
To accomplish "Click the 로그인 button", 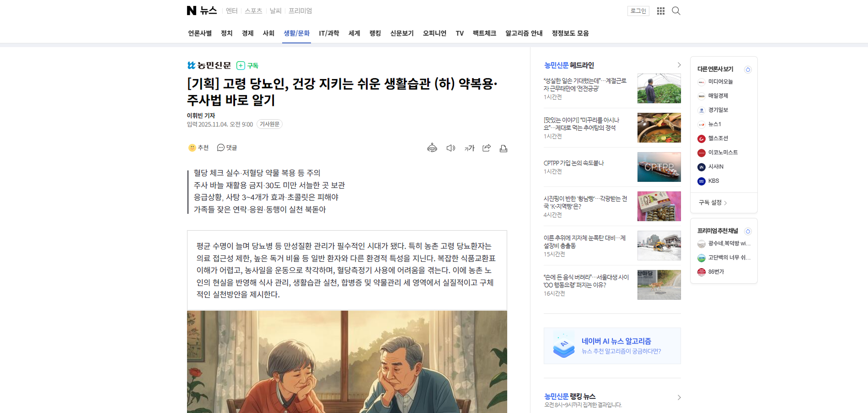I will click(x=638, y=11).
